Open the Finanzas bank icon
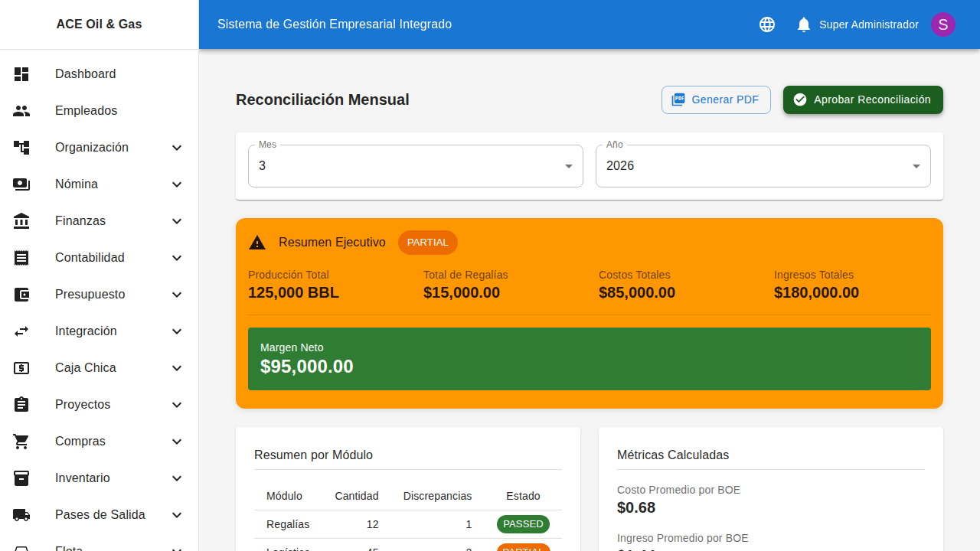980x551 pixels. pos(21,220)
